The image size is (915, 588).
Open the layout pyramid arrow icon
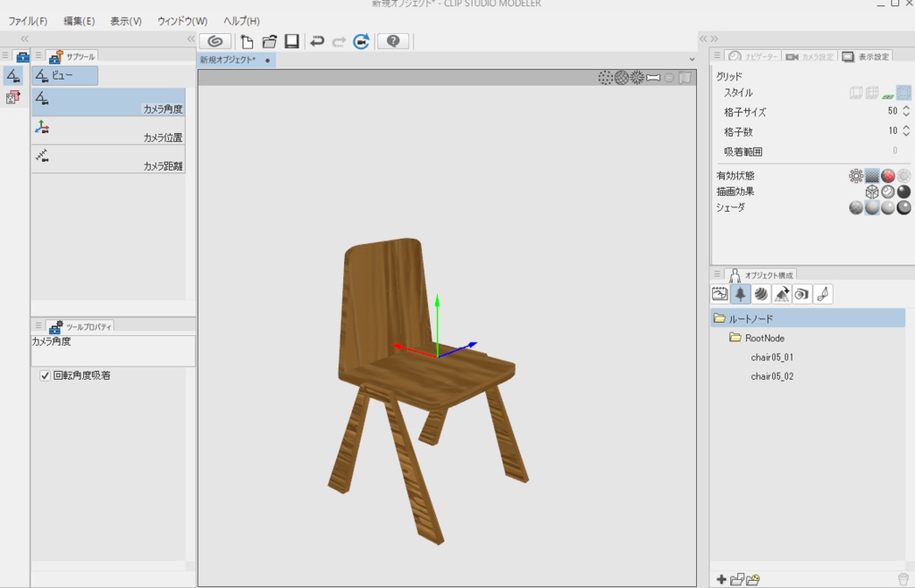tap(781, 294)
